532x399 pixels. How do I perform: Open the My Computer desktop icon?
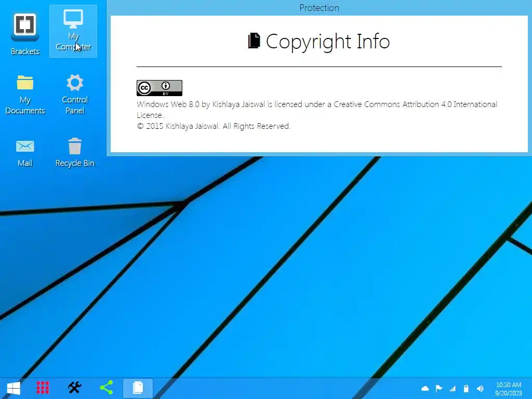click(73, 31)
